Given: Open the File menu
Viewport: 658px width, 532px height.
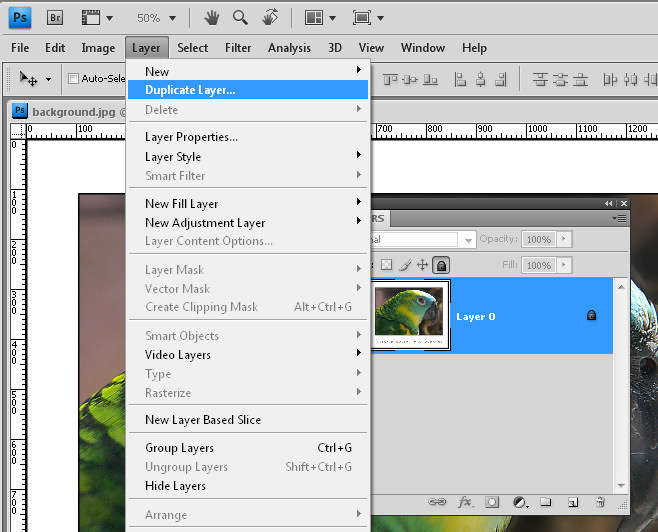Looking at the screenshot, I should click(20, 48).
